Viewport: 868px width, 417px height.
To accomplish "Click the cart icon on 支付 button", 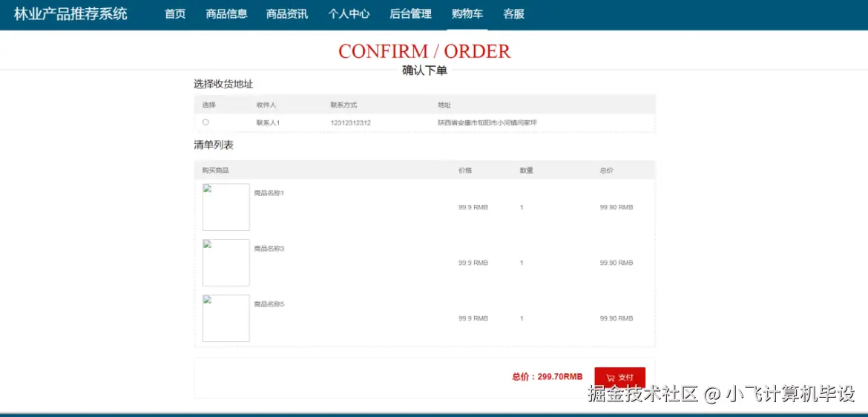I will [x=611, y=378].
